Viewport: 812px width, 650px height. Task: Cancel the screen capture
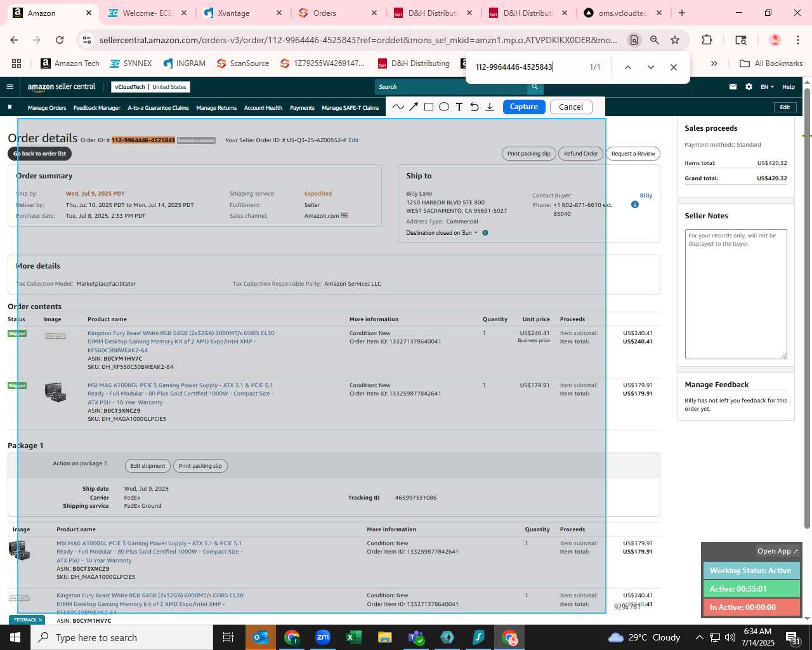pyautogui.click(x=571, y=107)
